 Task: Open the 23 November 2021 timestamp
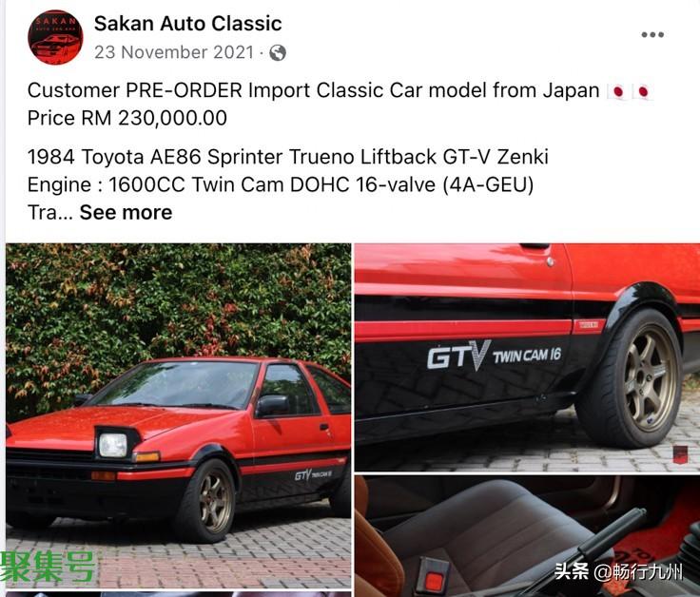pyautogui.click(x=174, y=52)
